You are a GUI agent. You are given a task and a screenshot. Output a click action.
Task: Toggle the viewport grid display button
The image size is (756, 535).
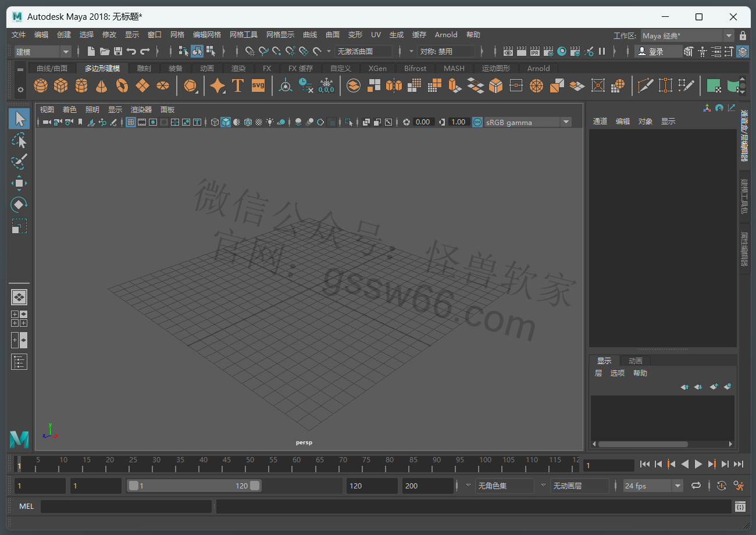coord(131,122)
